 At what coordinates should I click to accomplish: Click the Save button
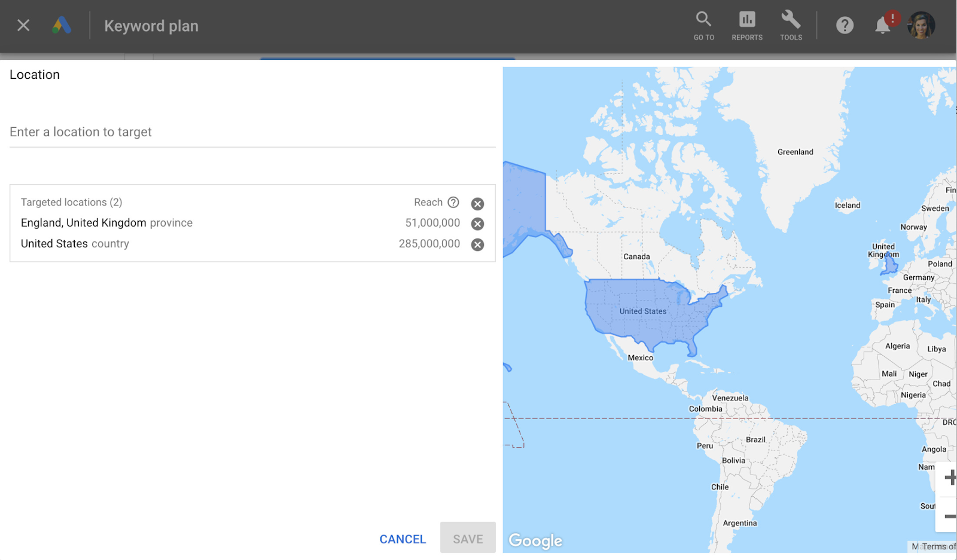pos(468,538)
